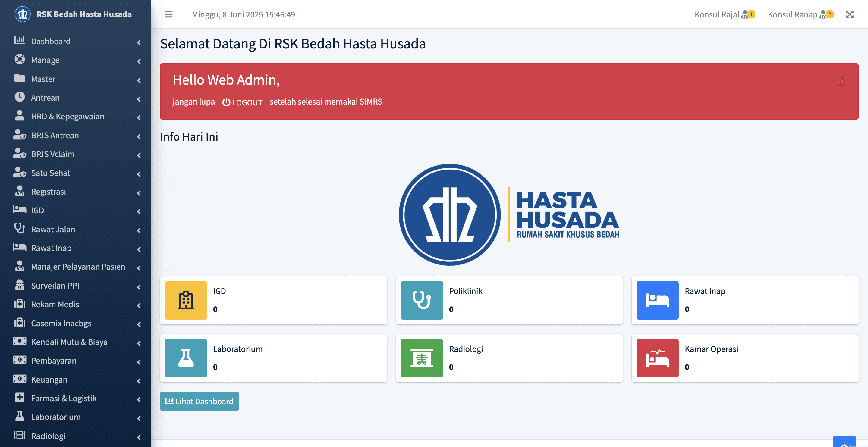Click the Keuangan money icon in sidebar
This screenshot has width=868, height=447.
pos(20,379)
